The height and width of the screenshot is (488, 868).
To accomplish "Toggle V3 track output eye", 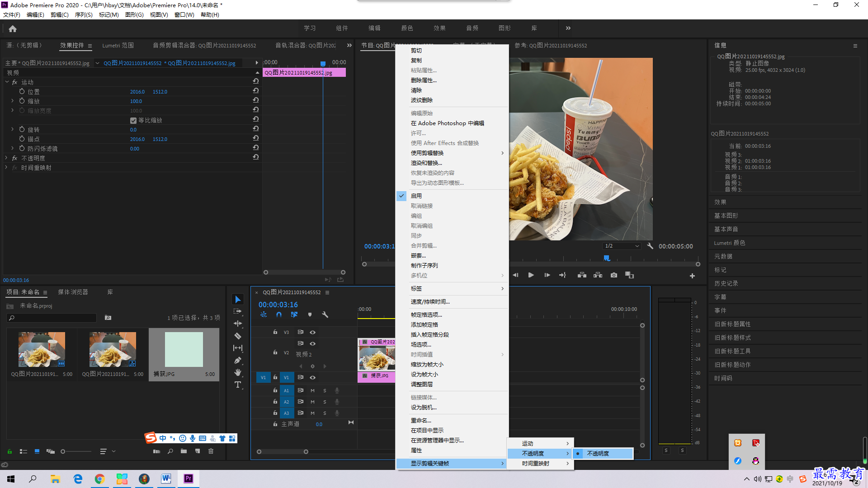I will [x=312, y=332].
